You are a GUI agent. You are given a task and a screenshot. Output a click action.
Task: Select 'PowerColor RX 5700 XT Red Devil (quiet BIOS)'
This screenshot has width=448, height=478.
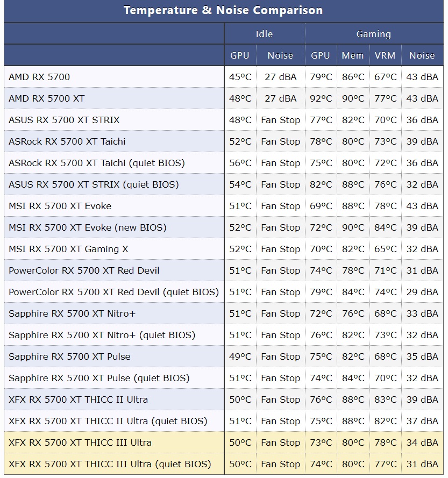coord(114,292)
